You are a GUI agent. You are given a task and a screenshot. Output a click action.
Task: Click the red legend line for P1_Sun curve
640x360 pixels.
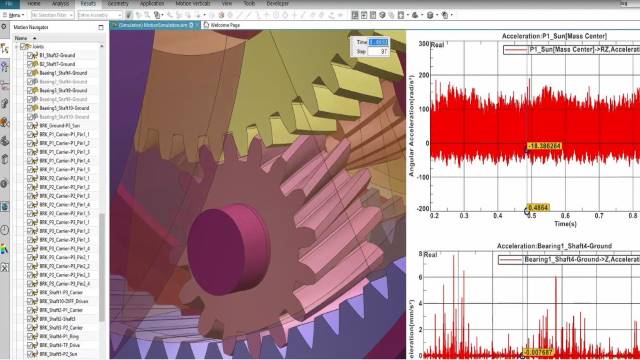coord(516,50)
